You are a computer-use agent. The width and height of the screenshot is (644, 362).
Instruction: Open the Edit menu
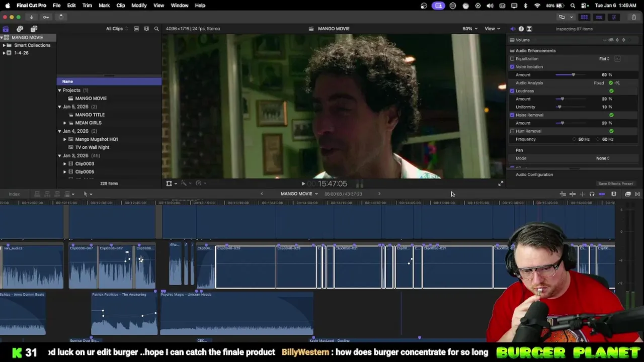(x=71, y=6)
